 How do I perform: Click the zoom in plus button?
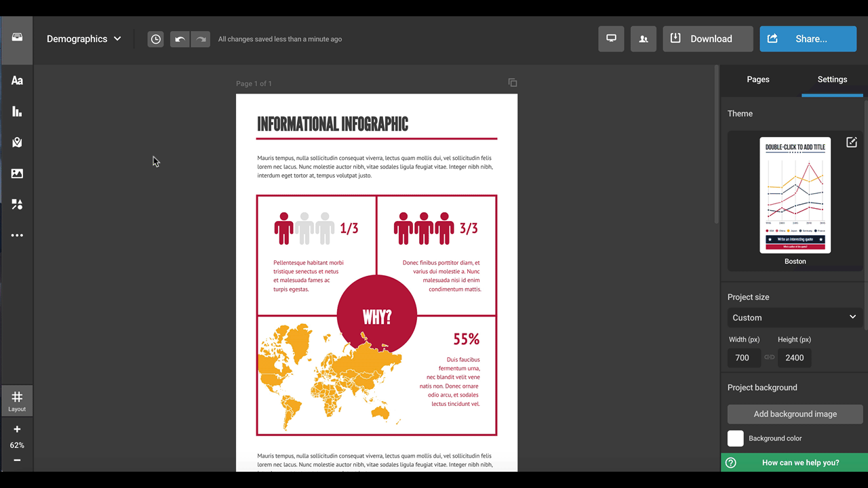[x=17, y=429]
